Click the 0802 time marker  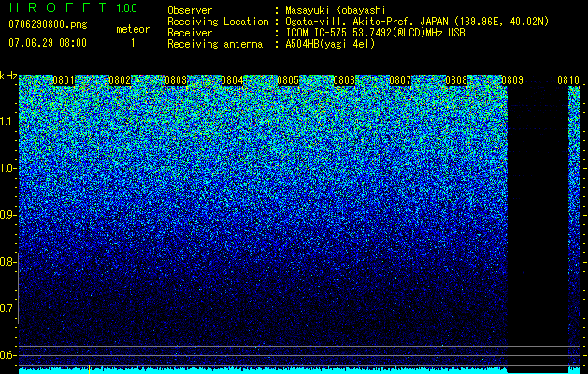tap(120, 80)
